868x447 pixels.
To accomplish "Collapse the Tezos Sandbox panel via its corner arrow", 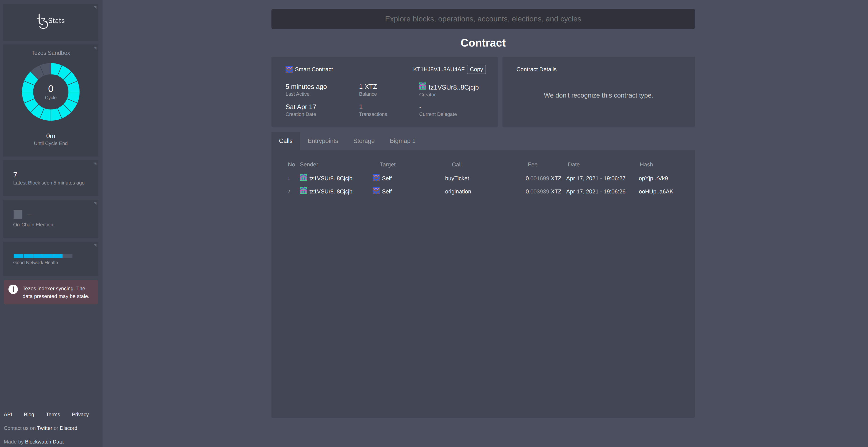I will pyautogui.click(x=95, y=48).
